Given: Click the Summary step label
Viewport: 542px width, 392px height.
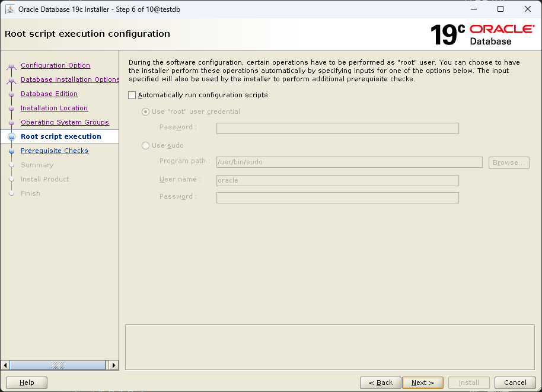Looking at the screenshot, I should tap(37, 165).
